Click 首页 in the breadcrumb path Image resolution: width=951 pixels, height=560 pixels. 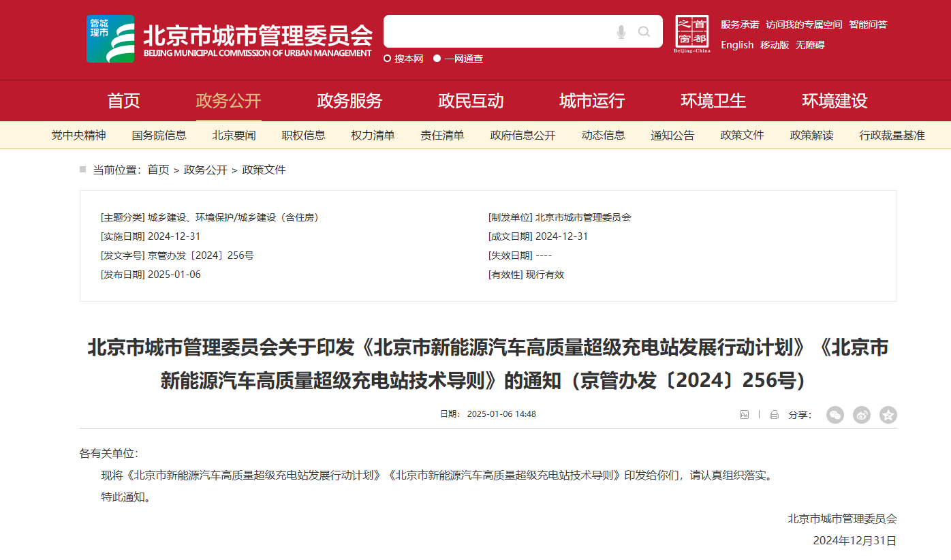[158, 170]
